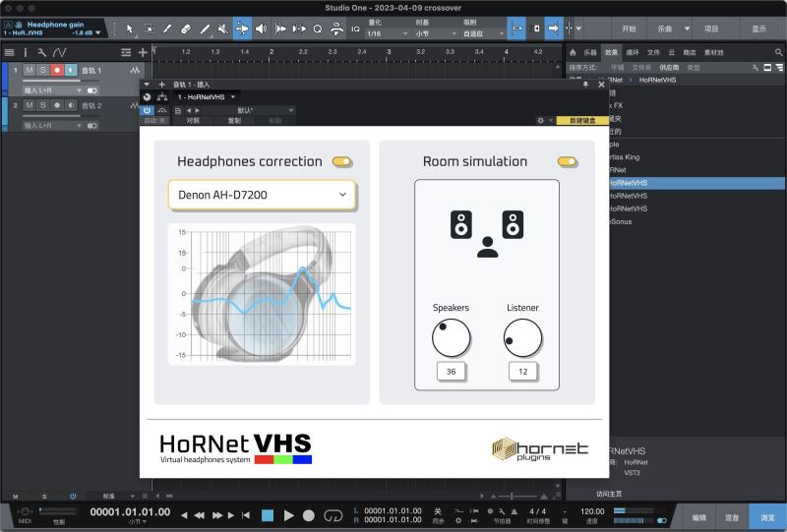Toggle monitor on 音轨 1
The width and height of the screenshot is (787, 532).
[71, 70]
